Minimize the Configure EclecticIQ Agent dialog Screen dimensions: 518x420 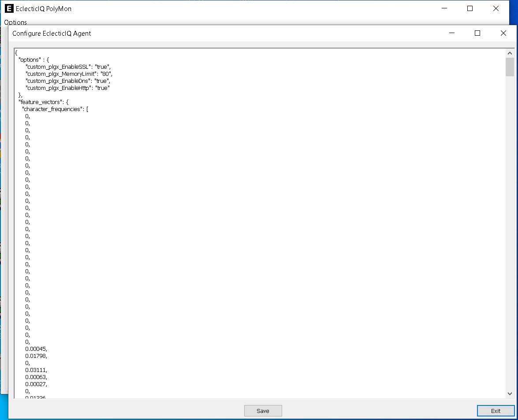[x=451, y=33]
